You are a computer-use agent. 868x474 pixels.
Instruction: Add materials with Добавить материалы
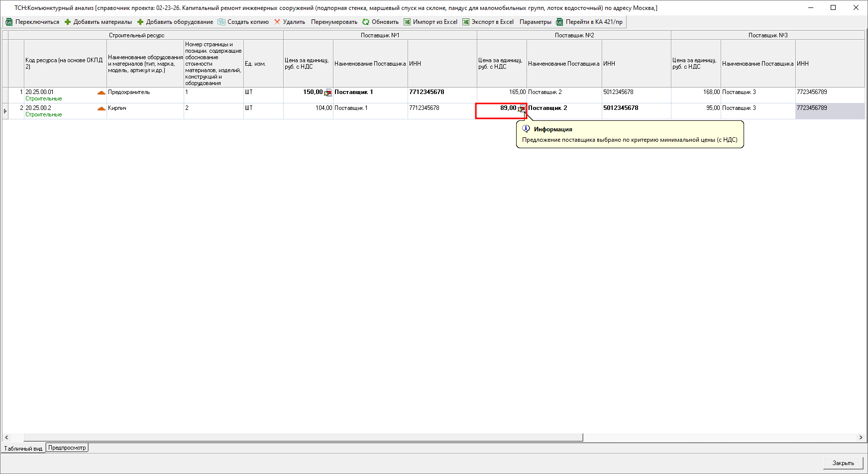pyautogui.click(x=98, y=22)
